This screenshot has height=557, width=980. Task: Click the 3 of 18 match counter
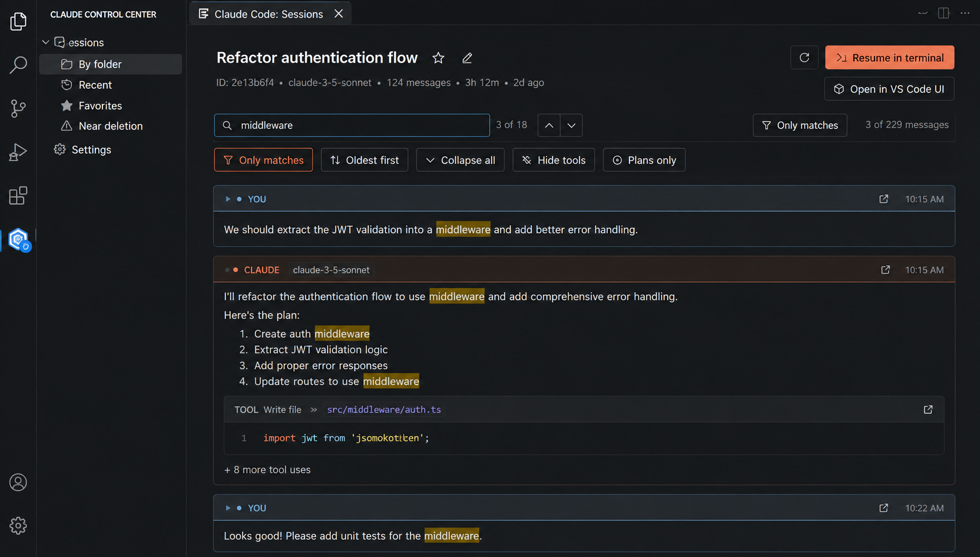[511, 125]
